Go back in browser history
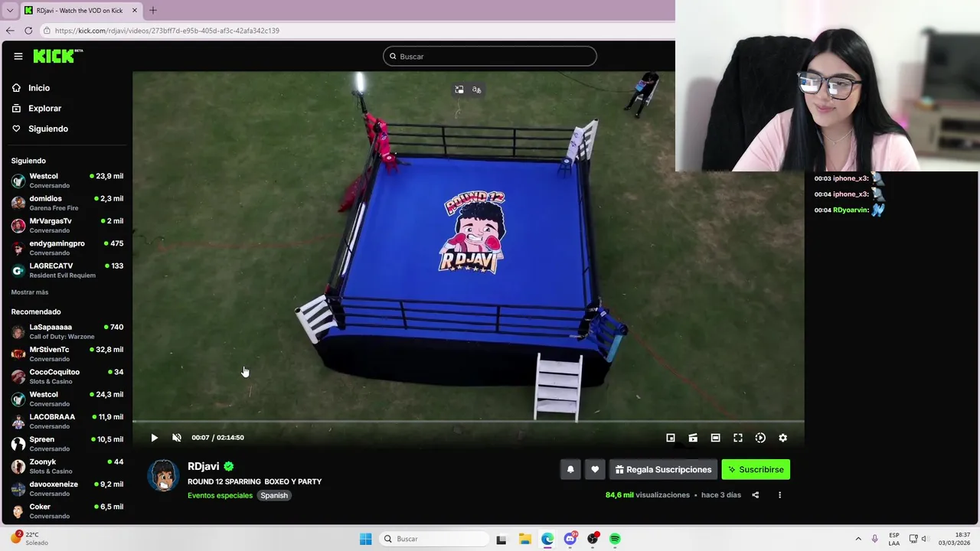980x551 pixels. [x=10, y=31]
